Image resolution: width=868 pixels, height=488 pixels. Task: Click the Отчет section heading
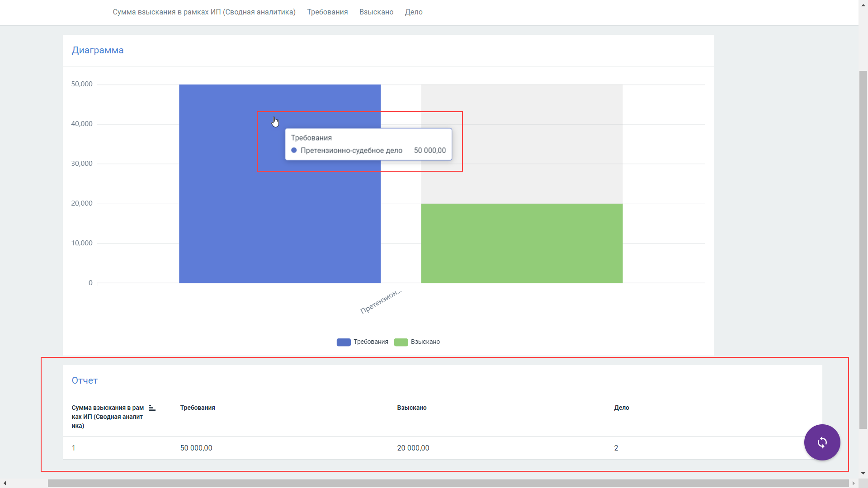click(85, 380)
